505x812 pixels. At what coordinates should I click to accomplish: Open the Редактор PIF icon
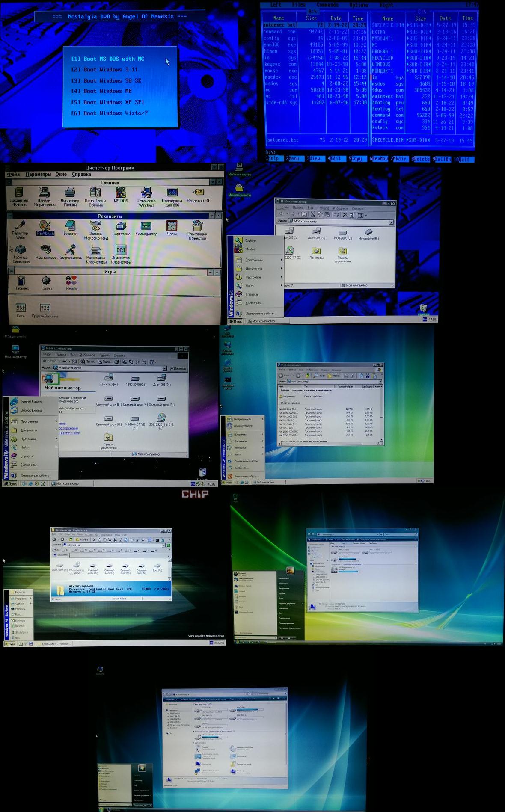198,195
